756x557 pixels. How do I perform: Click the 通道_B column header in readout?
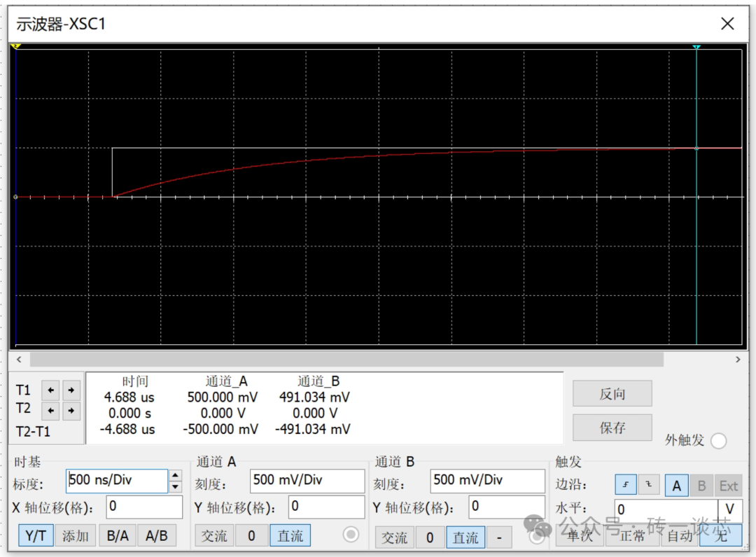pyautogui.click(x=318, y=381)
